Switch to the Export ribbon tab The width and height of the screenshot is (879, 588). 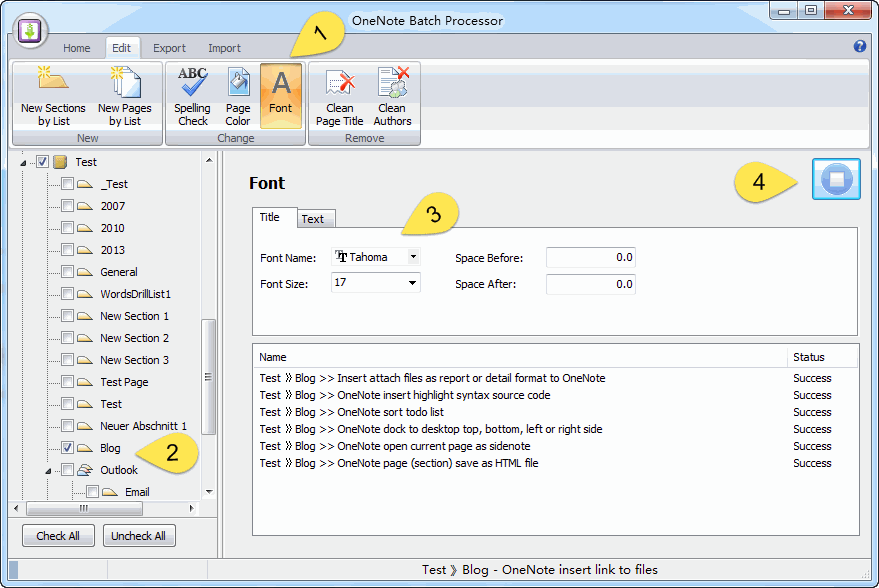(169, 48)
